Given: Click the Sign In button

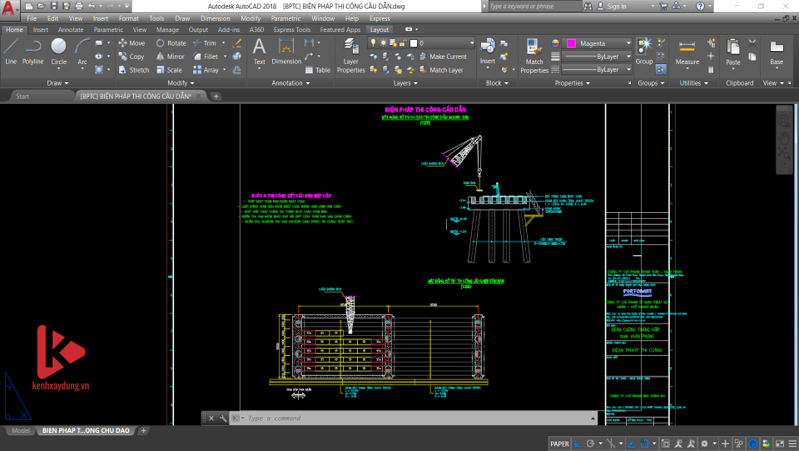Looking at the screenshot, I should click(617, 6).
